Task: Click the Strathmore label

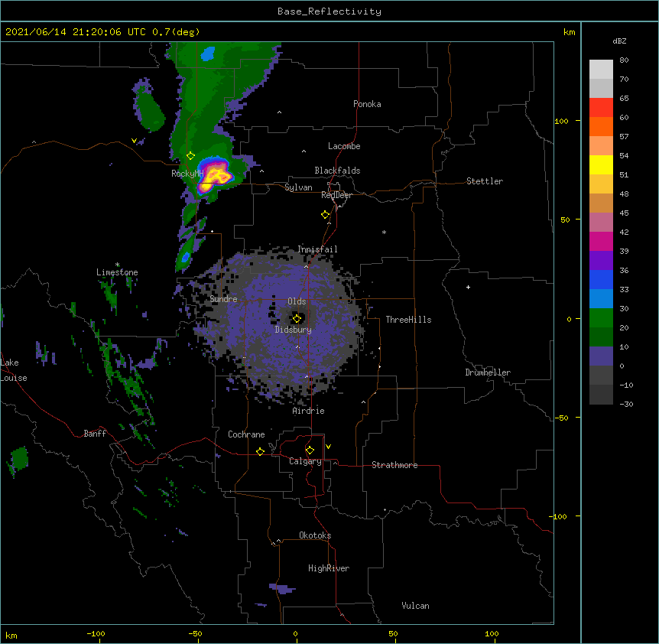Action: [x=394, y=465]
